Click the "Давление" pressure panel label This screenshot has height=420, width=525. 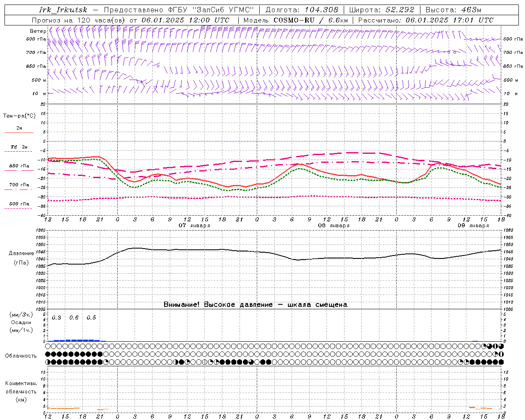pos(21,253)
